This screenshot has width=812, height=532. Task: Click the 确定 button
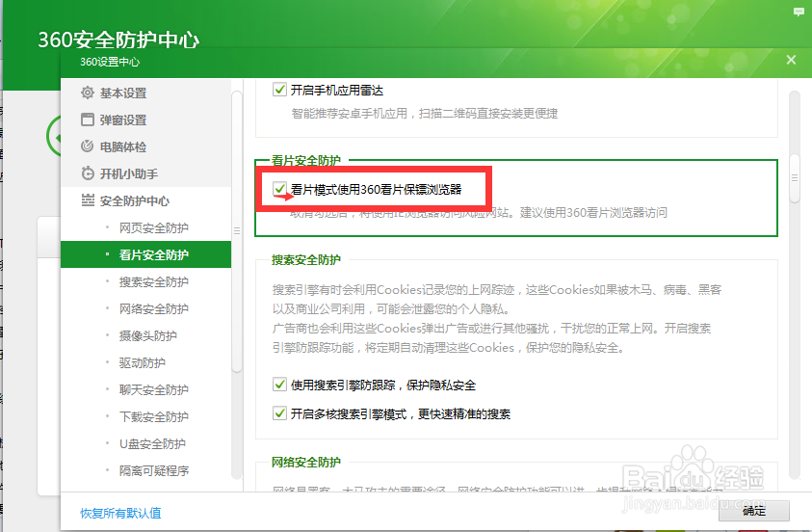click(x=754, y=511)
